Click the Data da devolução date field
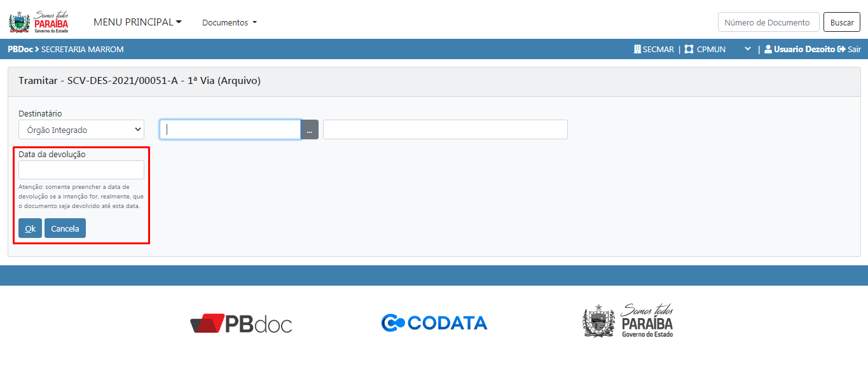868x390 pixels. click(x=81, y=170)
